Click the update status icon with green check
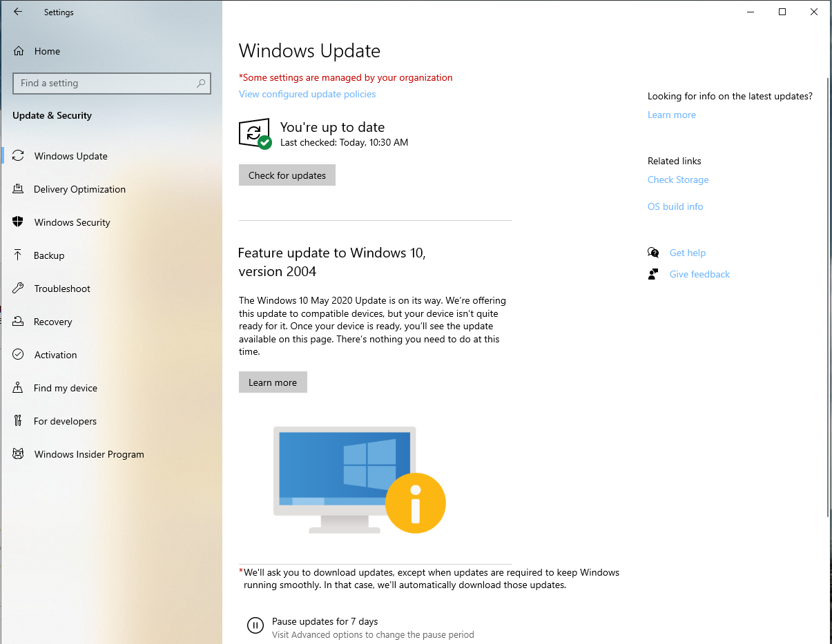This screenshot has width=832, height=644. pos(255,134)
